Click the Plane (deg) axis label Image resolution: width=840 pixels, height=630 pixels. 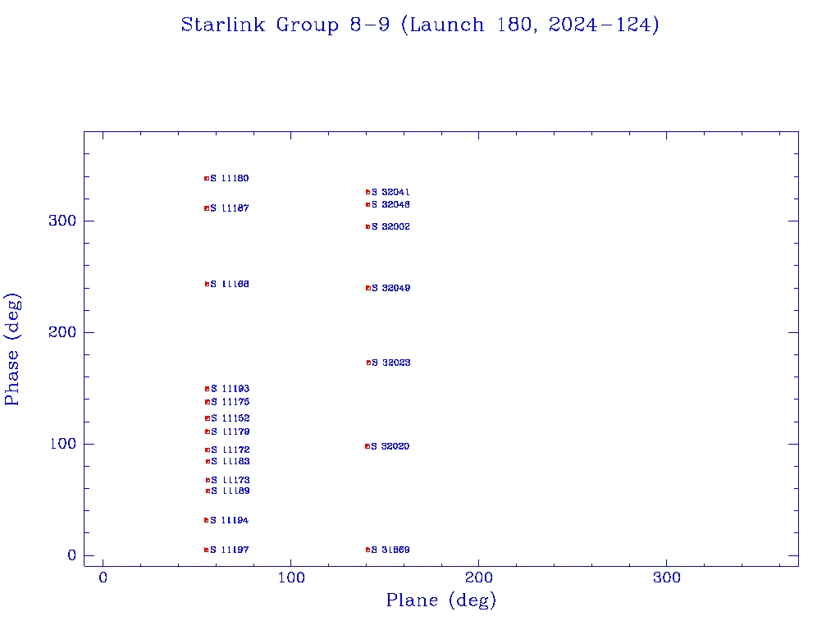pos(441,600)
